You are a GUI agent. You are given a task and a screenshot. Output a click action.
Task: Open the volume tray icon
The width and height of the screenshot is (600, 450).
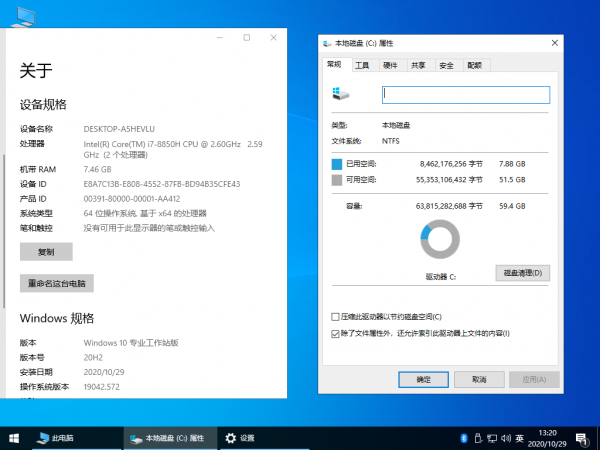coord(506,438)
